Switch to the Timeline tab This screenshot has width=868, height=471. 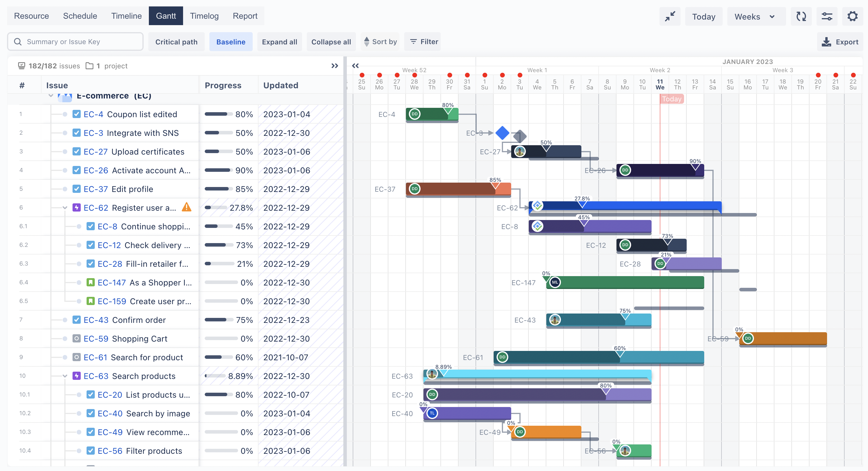click(x=126, y=16)
